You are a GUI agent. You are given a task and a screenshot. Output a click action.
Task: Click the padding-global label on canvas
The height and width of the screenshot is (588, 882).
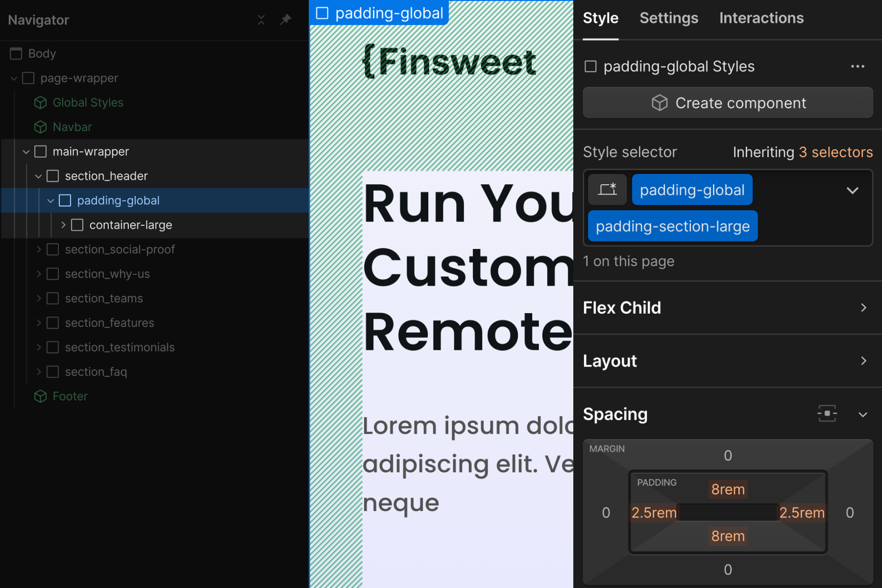(x=379, y=13)
